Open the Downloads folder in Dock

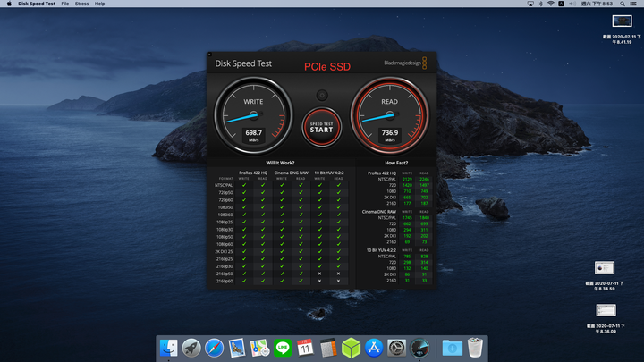click(x=453, y=348)
